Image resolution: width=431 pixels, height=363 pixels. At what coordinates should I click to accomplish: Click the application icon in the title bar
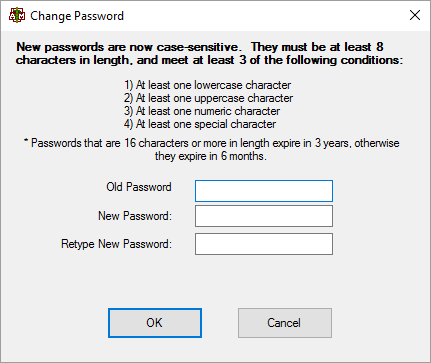pyautogui.click(x=17, y=15)
